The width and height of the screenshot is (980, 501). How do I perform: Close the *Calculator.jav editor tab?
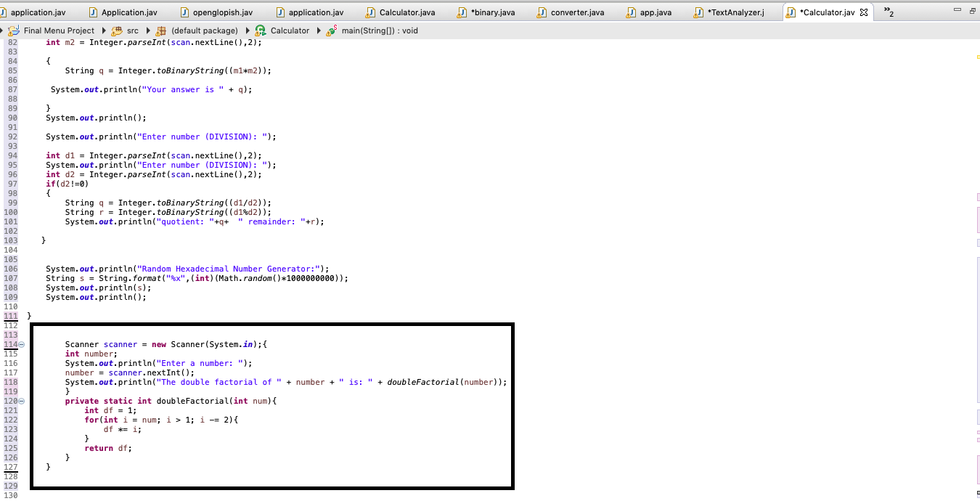pos(864,12)
